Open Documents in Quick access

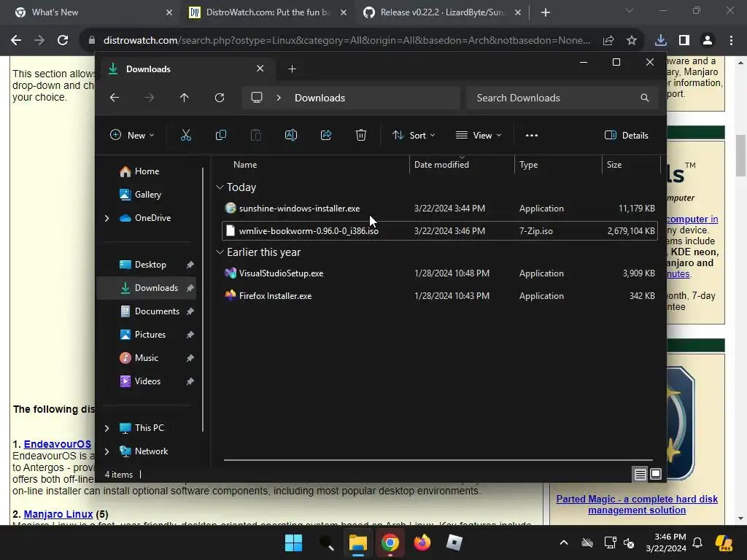tap(157, 311)
